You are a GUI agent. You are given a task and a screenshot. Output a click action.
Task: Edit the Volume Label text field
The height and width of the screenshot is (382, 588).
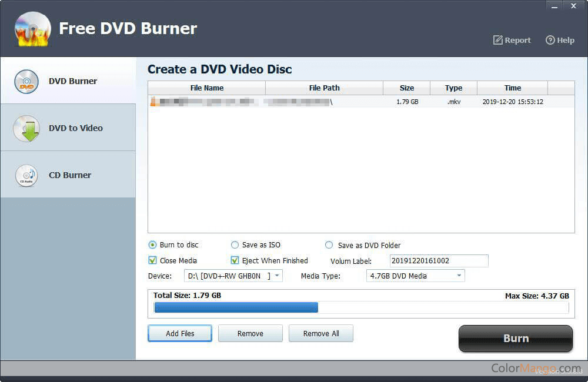click(x=438, y=260)
